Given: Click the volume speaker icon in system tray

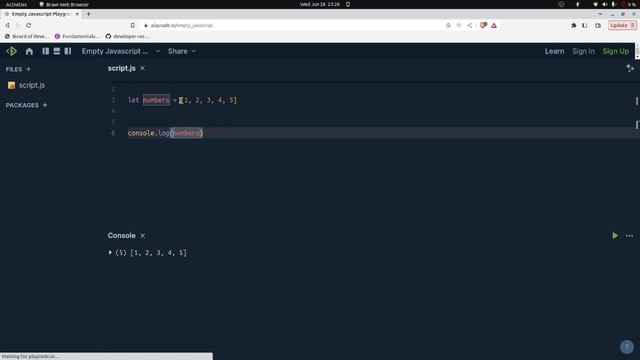Looking at the screenshot, I should (x=604, y=4).
